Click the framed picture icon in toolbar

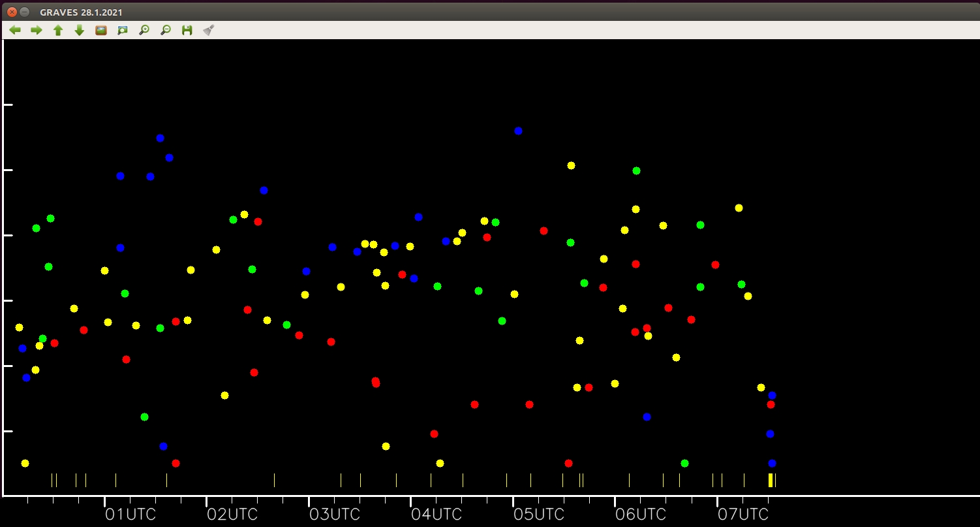pos(101,30)
